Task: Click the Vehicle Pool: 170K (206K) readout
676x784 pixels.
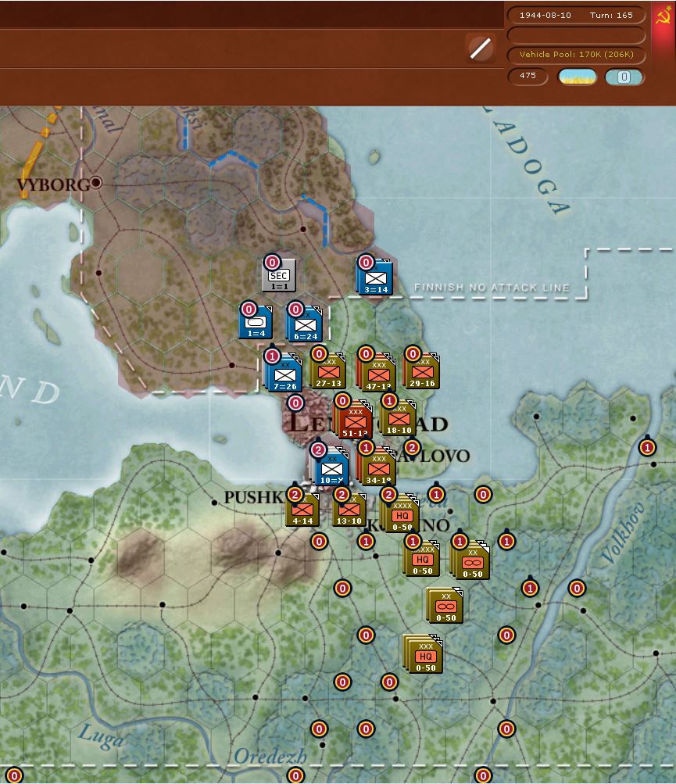Action: 577,55
